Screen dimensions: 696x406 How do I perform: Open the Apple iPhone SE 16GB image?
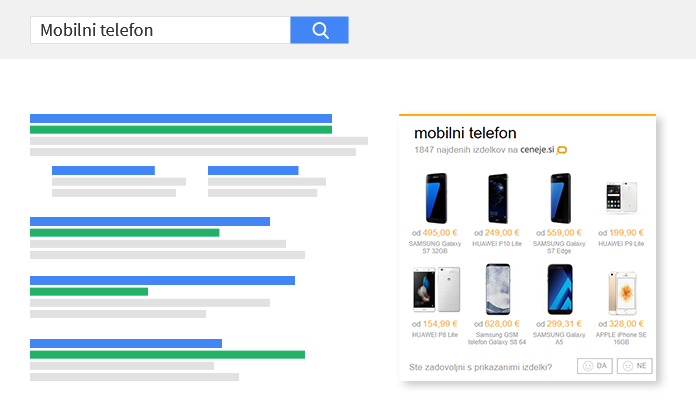pos(620,290)
